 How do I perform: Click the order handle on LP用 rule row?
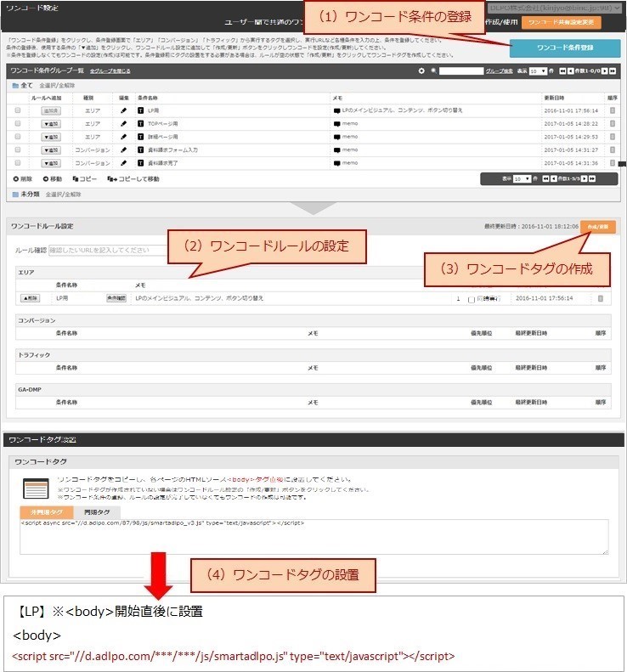coord(601,298)
